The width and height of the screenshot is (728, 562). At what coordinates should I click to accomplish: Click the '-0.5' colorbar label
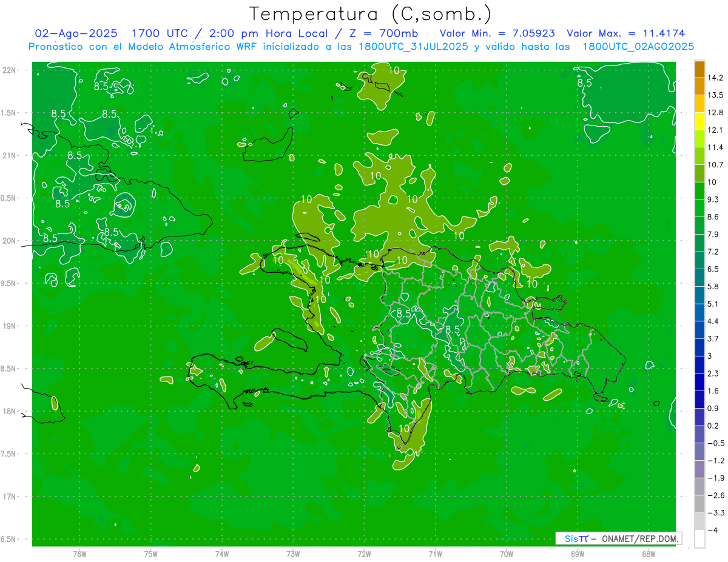pos(716,443)
